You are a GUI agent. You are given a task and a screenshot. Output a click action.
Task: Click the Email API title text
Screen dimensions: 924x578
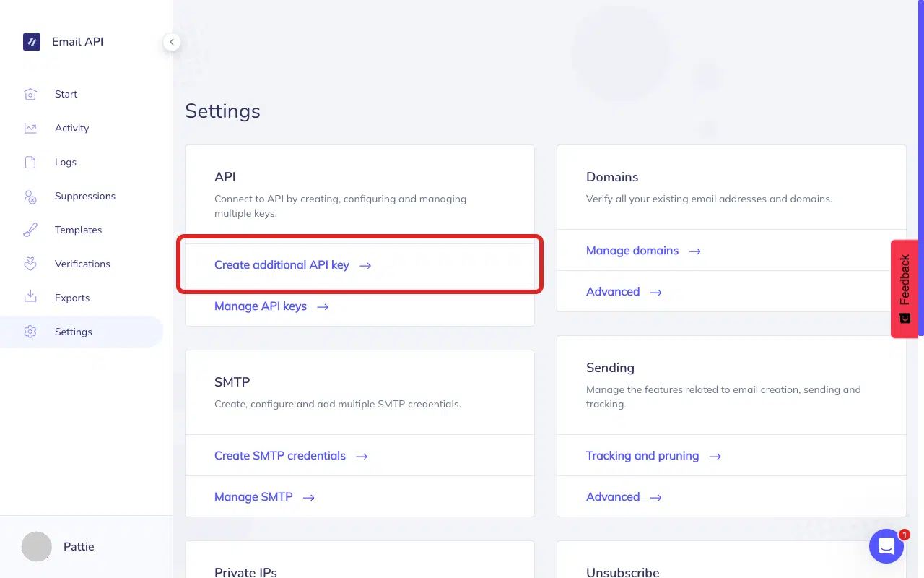[77, 42]
